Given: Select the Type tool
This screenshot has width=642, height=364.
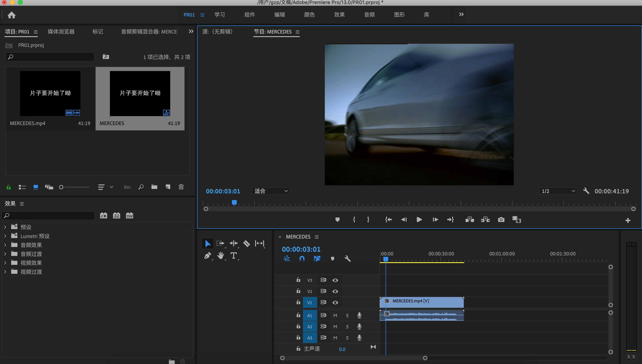Looking at the screenshot, I should click(233, 255).
